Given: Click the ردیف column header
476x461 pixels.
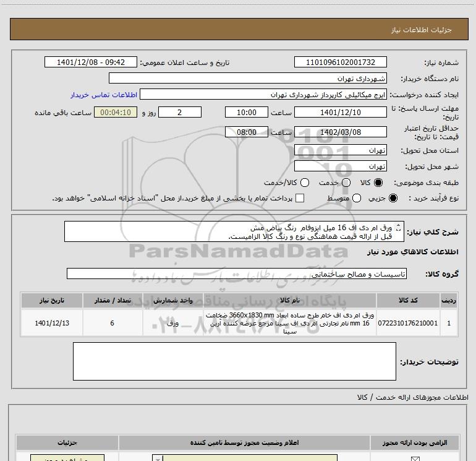Looking at the screenshot, I should pyautogui.click(x=449, y=300).
